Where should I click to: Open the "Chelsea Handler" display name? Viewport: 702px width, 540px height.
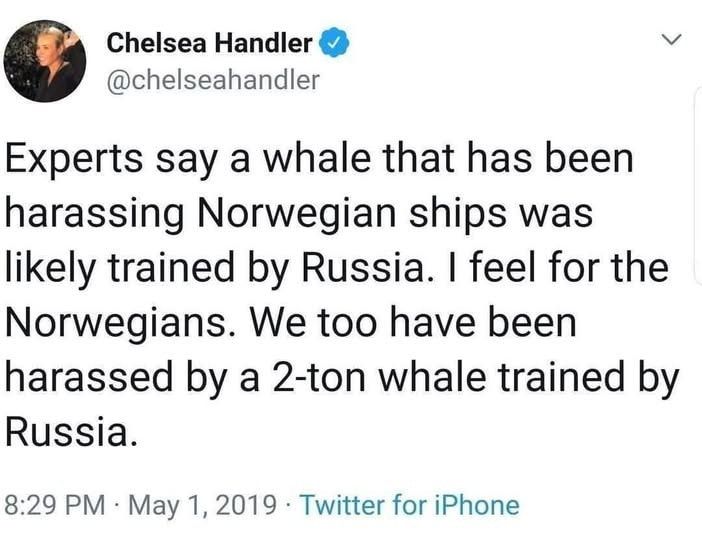pos(209,43)
